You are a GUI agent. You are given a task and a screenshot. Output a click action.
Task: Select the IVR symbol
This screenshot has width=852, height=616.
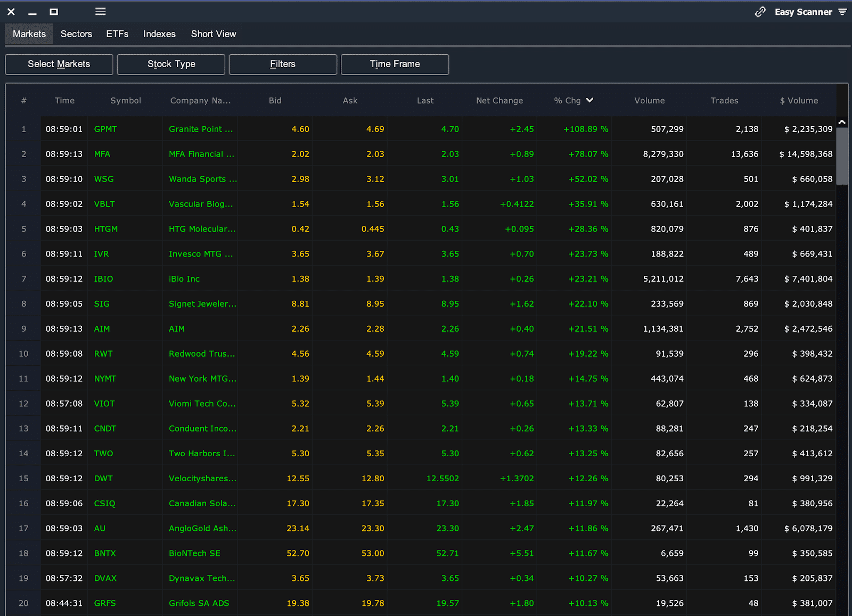point(101,254)
